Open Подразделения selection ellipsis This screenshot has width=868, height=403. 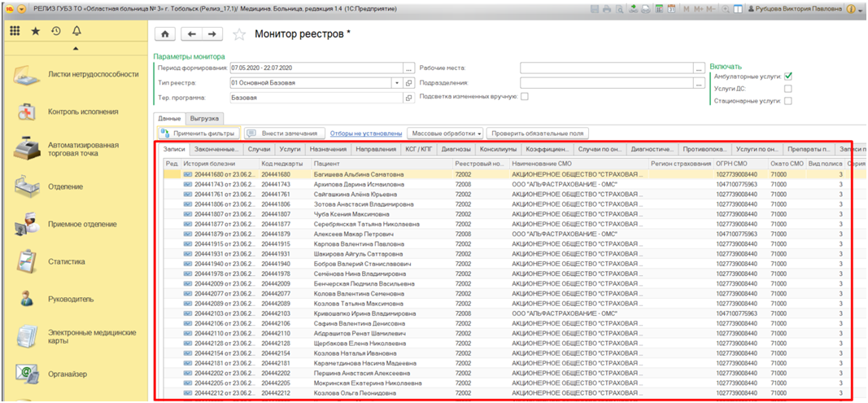click(698, 82)
